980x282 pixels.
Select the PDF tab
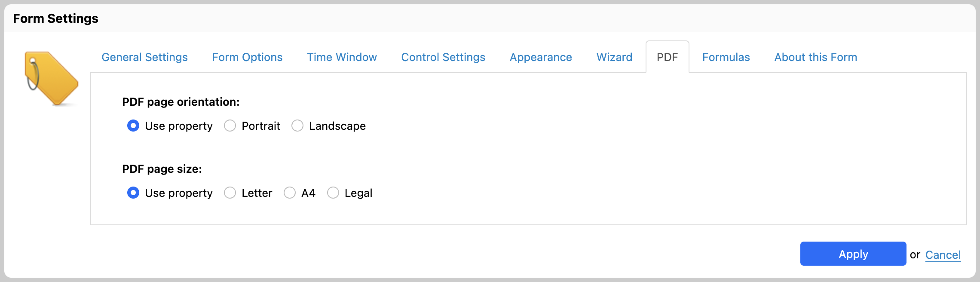(x=668, y=57)
